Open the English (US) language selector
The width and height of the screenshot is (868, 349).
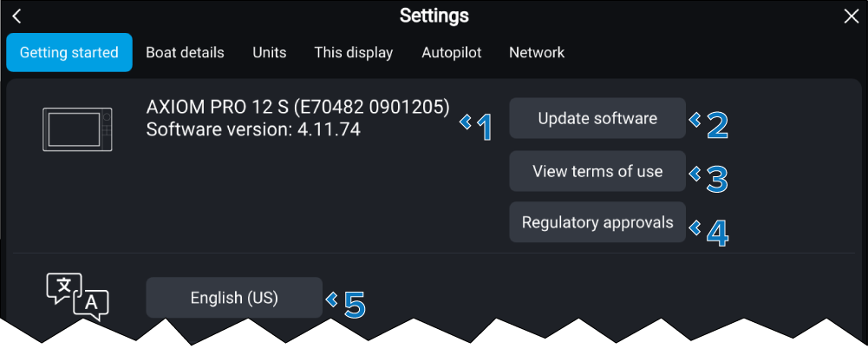pos(234,298)
